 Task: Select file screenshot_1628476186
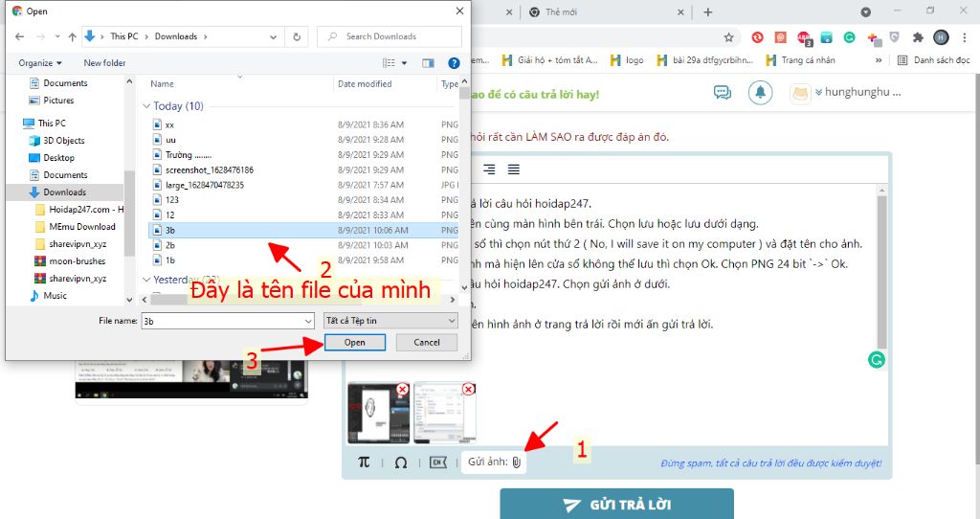[305, 170]
